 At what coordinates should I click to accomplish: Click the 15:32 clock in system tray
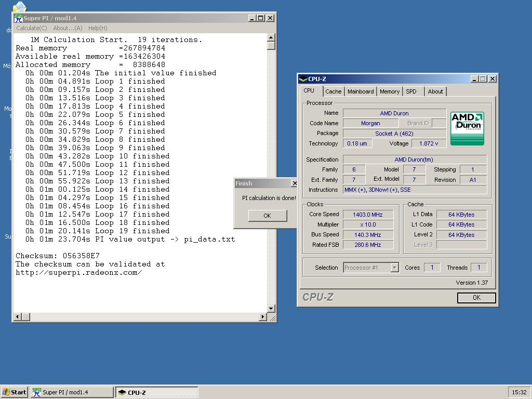coord(519,392)
